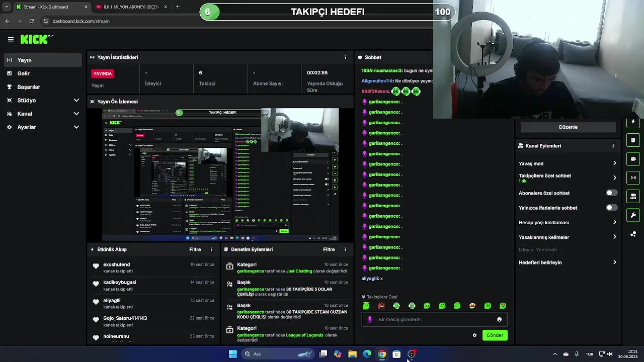644x362 pixels.
Task: Insert the red angry emote
Action: coord(381,306)
